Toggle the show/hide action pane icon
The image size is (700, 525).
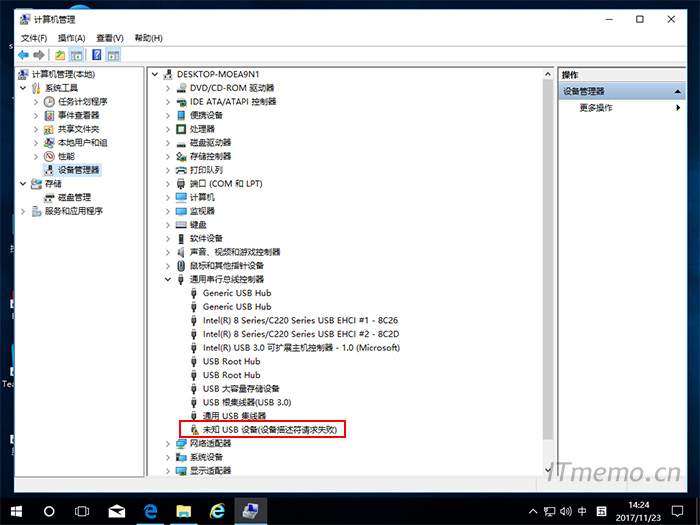113,55
